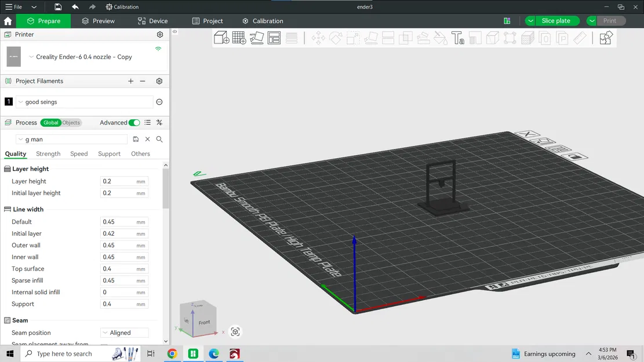This screenshot has height=362, width=644.
Task: Auto-arrange objects on the plate
Action: pos(274,37)
